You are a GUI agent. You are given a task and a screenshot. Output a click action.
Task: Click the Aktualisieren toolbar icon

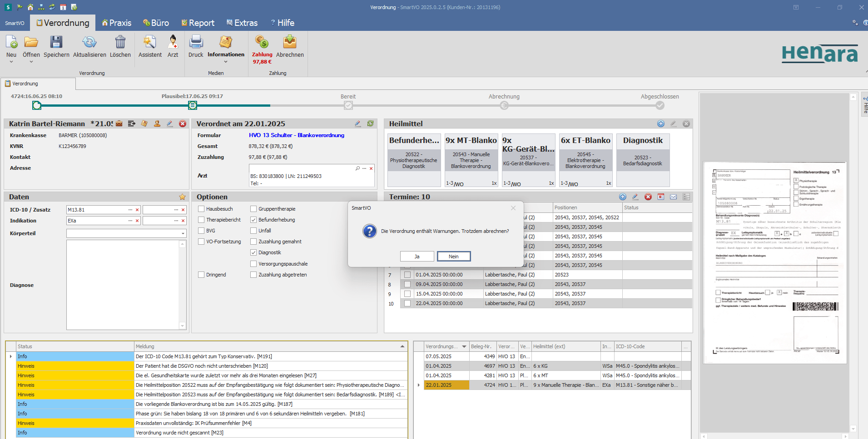[x=89, y=47]
